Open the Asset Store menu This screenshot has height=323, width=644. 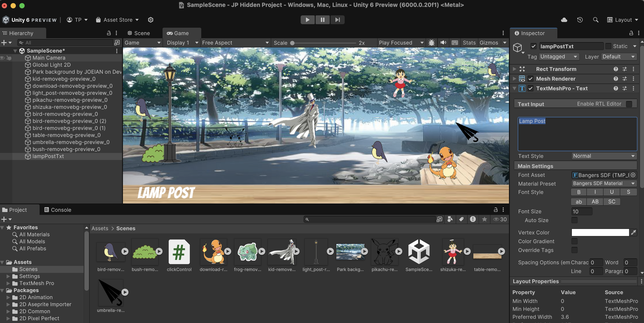point(117,20)
